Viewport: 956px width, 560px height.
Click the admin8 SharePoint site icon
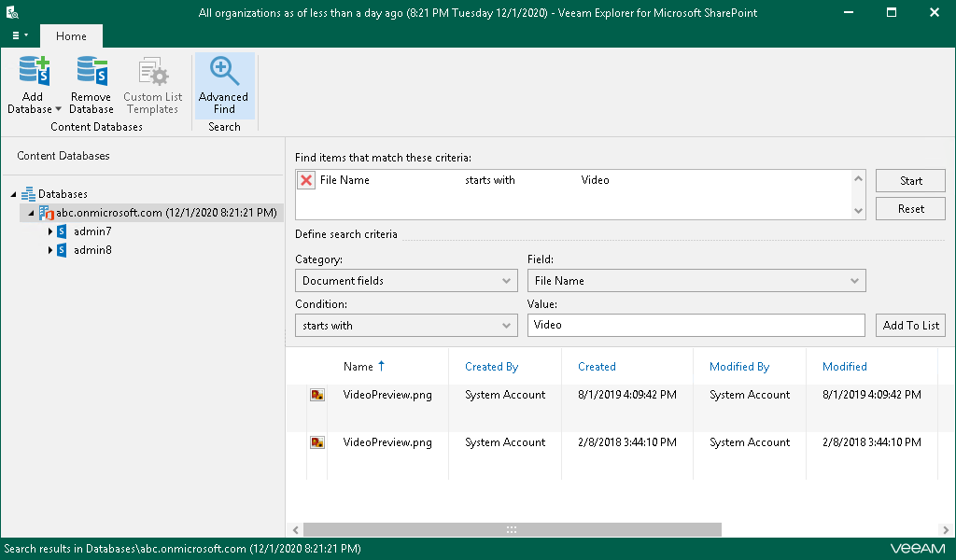click(x=63, y=250)
